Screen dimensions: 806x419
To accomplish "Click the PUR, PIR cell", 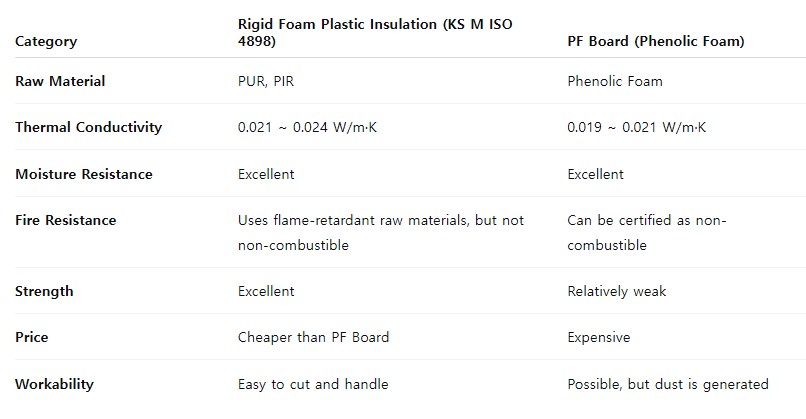I will click(265, 81).
